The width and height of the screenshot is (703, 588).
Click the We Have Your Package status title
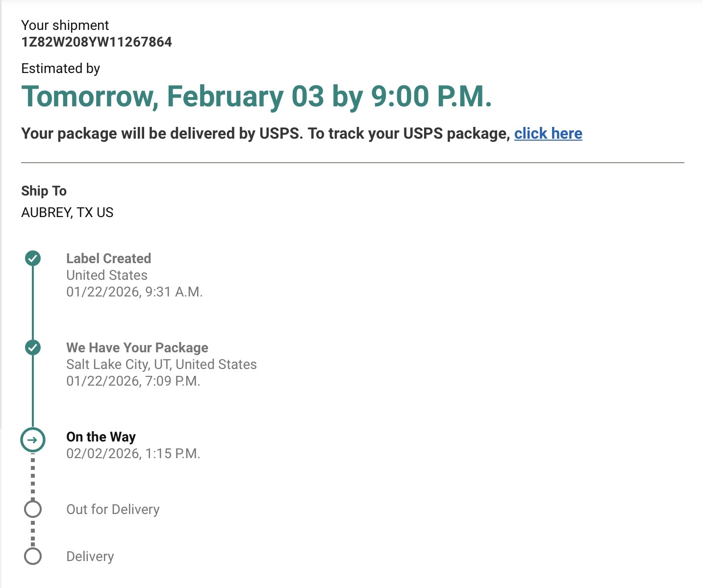pos(137,347)
